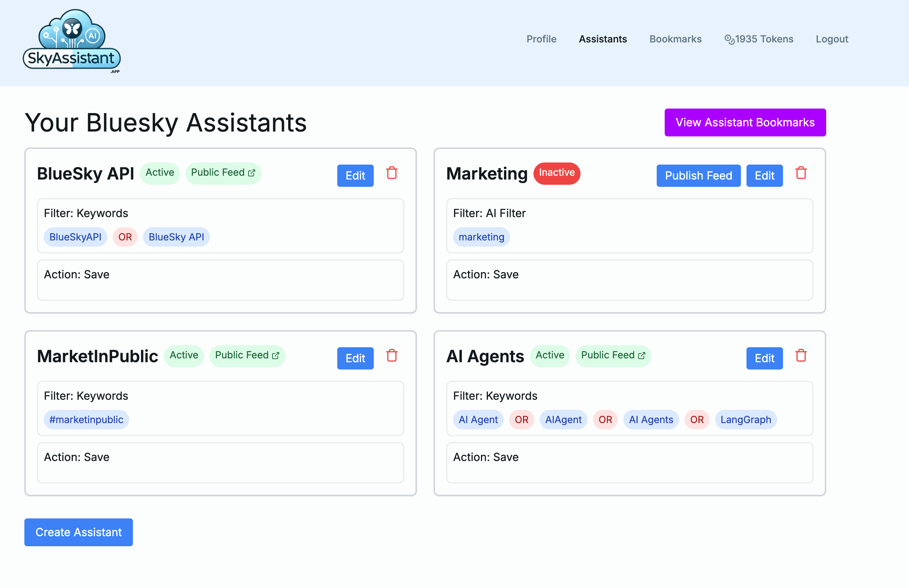Publish the Marketing feed
The height and width of the screenshot is (588, 909).
click(698, 176)
